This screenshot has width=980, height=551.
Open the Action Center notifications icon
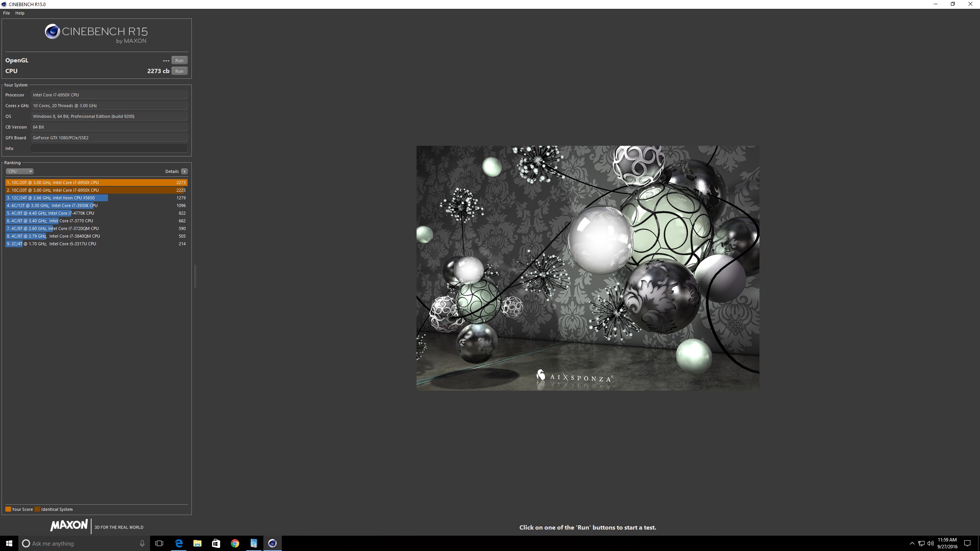[x=967, y=543]
